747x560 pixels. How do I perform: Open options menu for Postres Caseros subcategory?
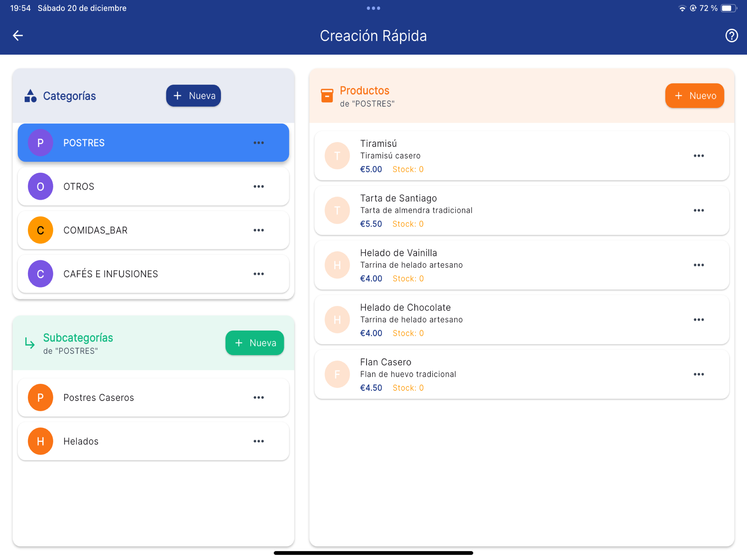coord(259,398)
